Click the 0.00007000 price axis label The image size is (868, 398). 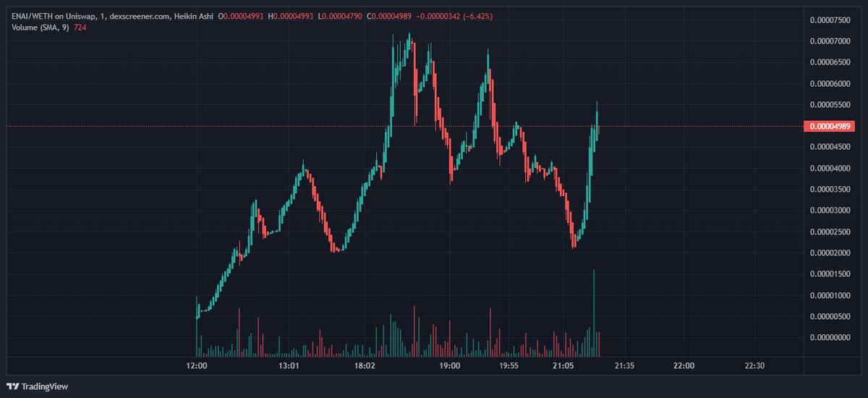830,41
